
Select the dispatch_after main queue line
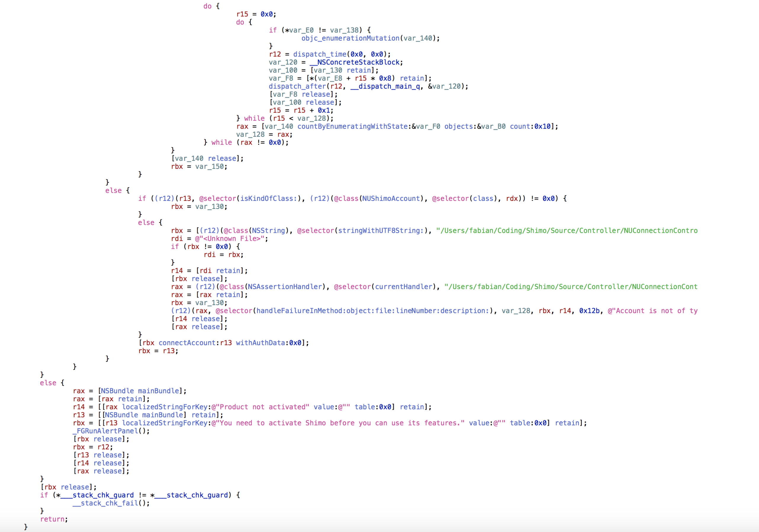[368, 86]
